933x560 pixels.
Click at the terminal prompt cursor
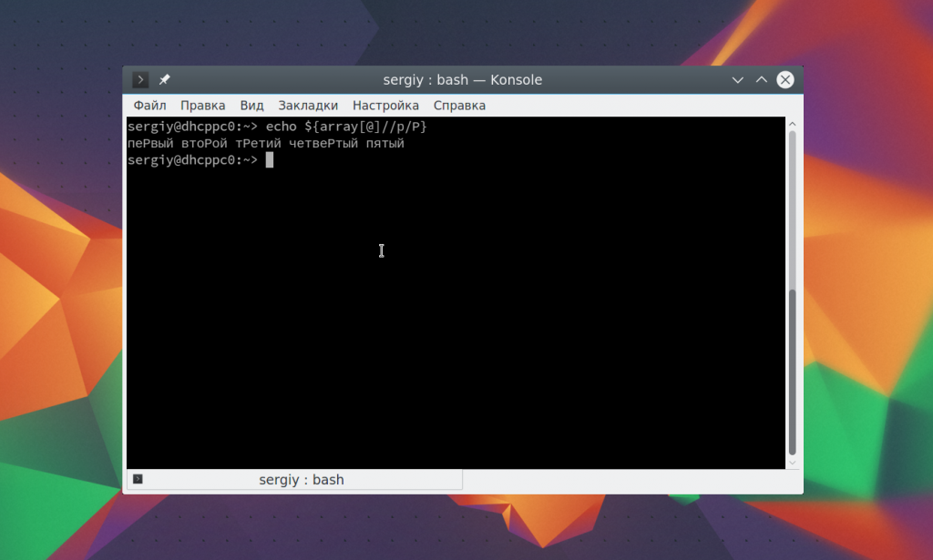[270, 160]
